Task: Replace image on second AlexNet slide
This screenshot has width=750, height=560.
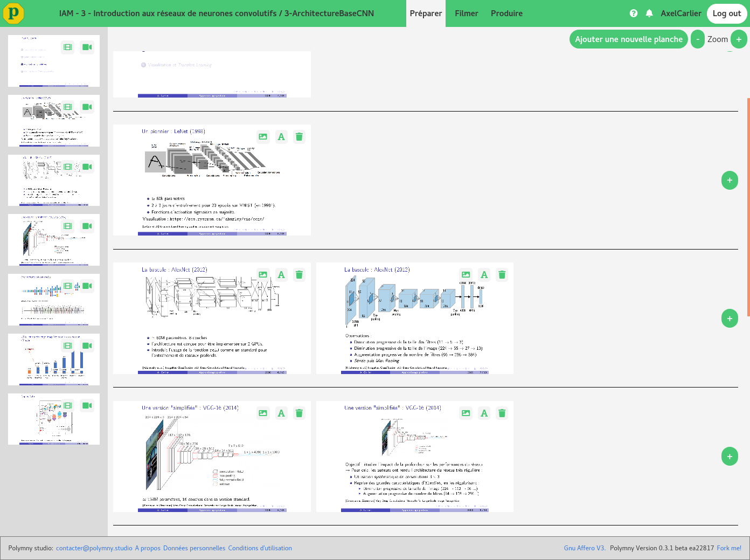Action: pyautogui.click(x=466, y=275)
